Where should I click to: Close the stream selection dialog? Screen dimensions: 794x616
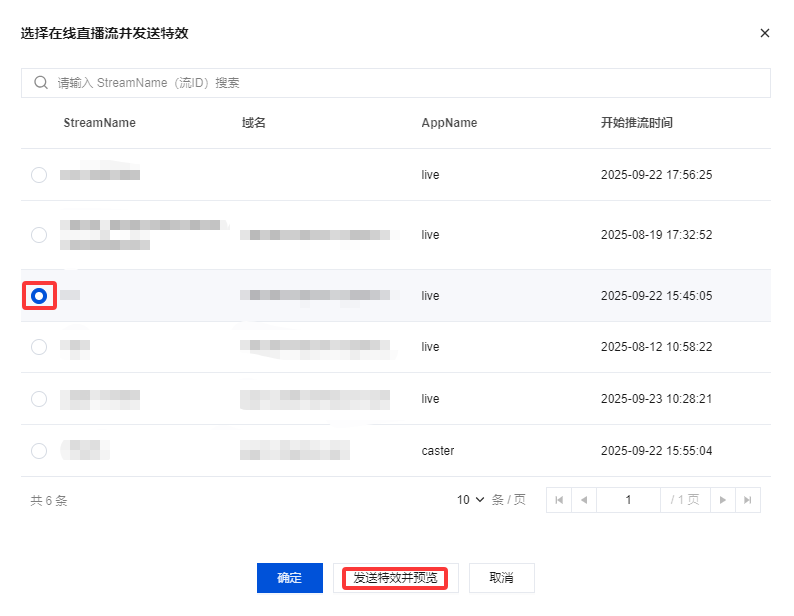[x=765, y=33]
